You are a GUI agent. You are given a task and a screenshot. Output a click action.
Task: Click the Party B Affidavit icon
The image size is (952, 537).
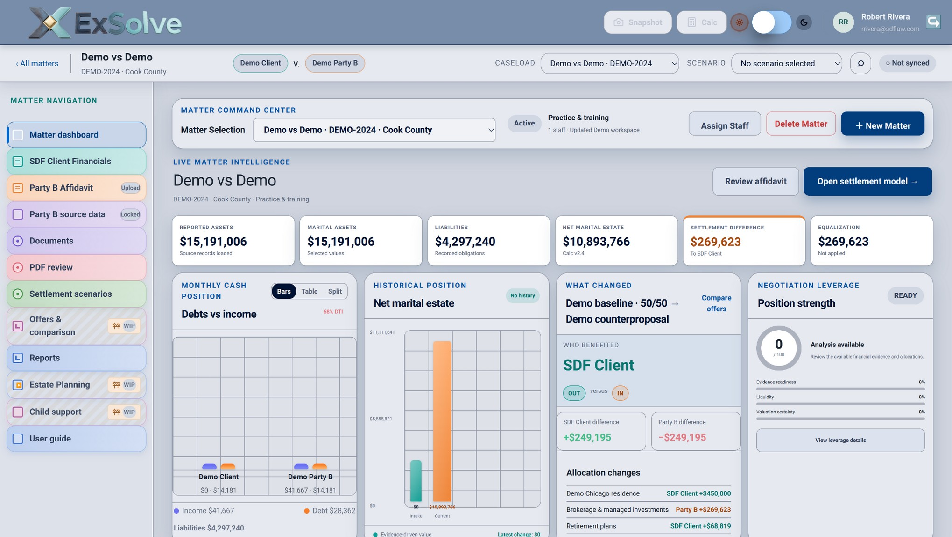pos(18,188)
